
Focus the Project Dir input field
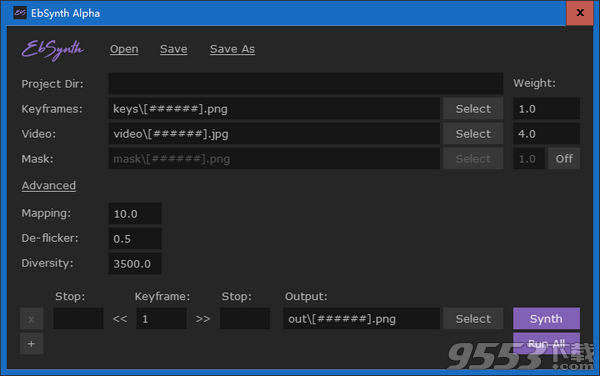(x=305, y=83)
